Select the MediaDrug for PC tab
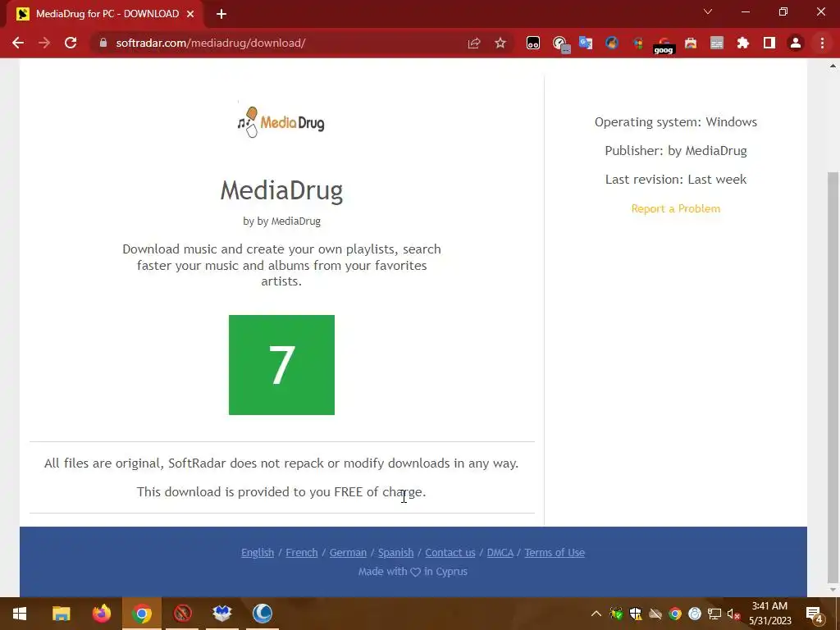 click(x=105, y=14)
